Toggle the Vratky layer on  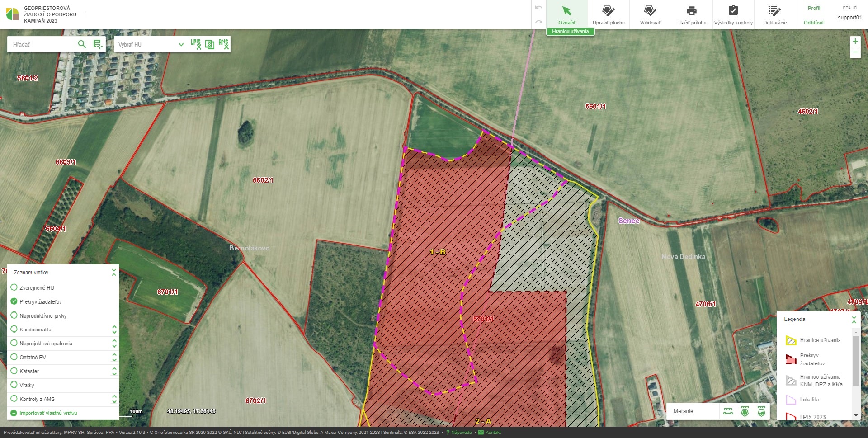tap(14, 385)
